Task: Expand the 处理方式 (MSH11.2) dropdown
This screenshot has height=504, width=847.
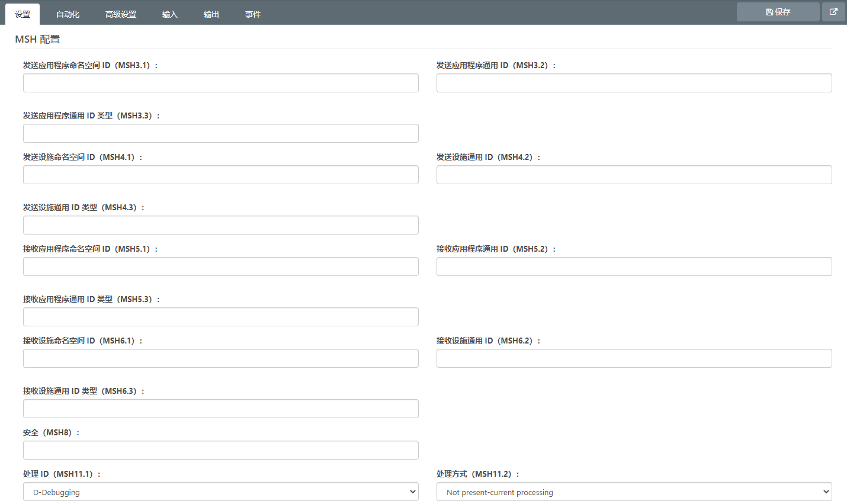Action: pyautogui.click(x=634, y=492)
